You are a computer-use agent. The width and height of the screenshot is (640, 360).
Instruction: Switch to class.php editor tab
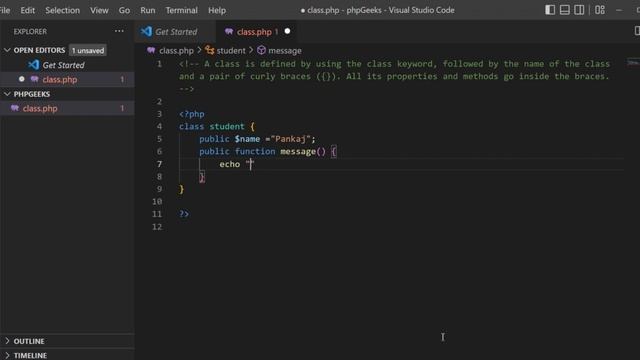point(257,31)
